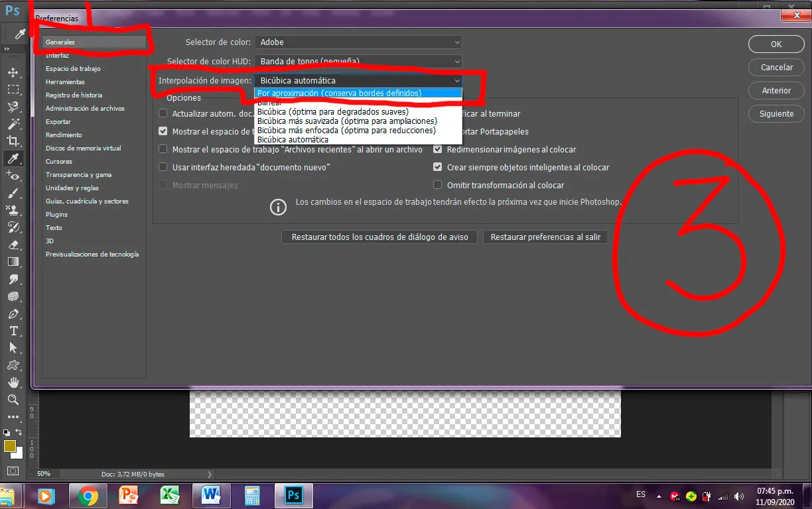Select the Zoom magnifier tool
Viewport: 812px width, 509px height.
click(13, 400)
